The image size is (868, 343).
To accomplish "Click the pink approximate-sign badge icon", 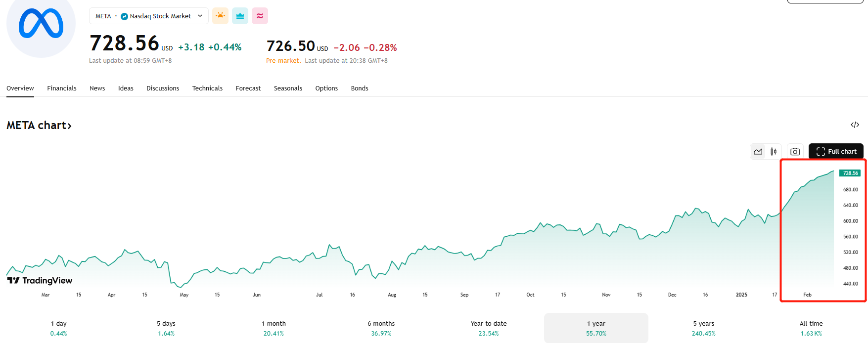I will [x=260, y=16].
